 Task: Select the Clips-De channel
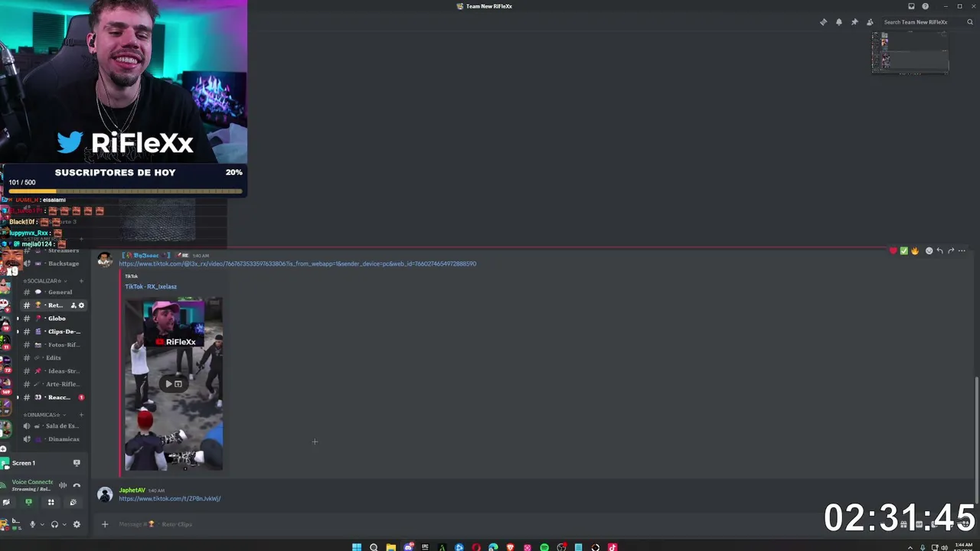[54, 331]
